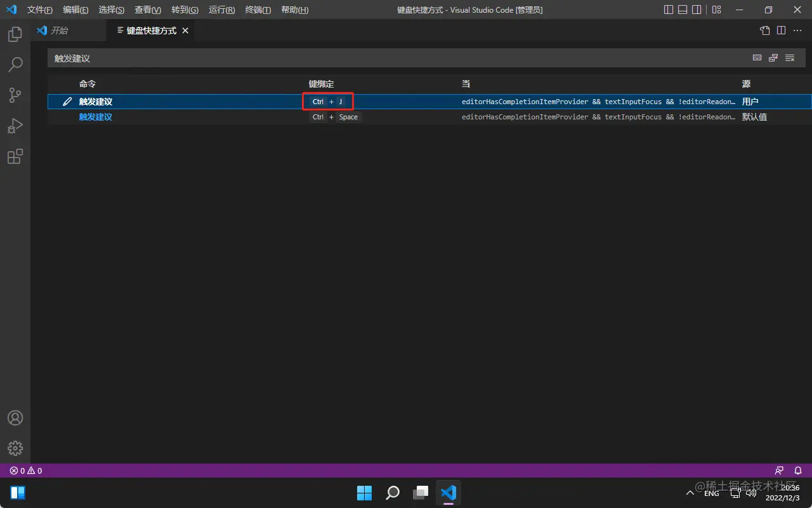812x508 pixels.
Task: Expand hidden system tray icons chevron
Action: click(690, 493)
